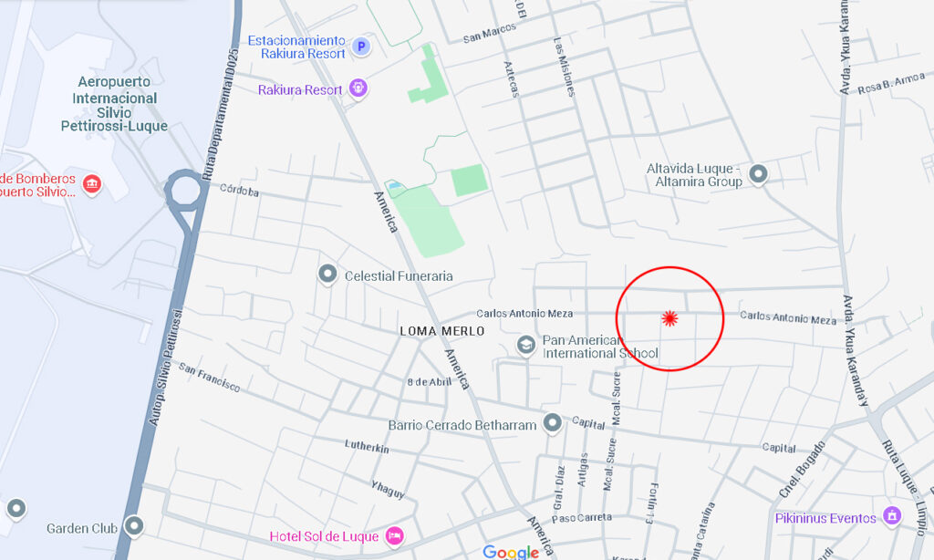Viewport: 934px width, 560px height.
Task: Open the Google logo link
Action: [x=511, y=553]
